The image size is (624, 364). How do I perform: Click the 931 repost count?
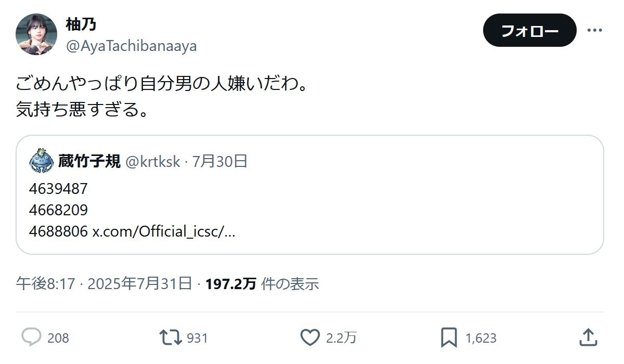[197, 338]
